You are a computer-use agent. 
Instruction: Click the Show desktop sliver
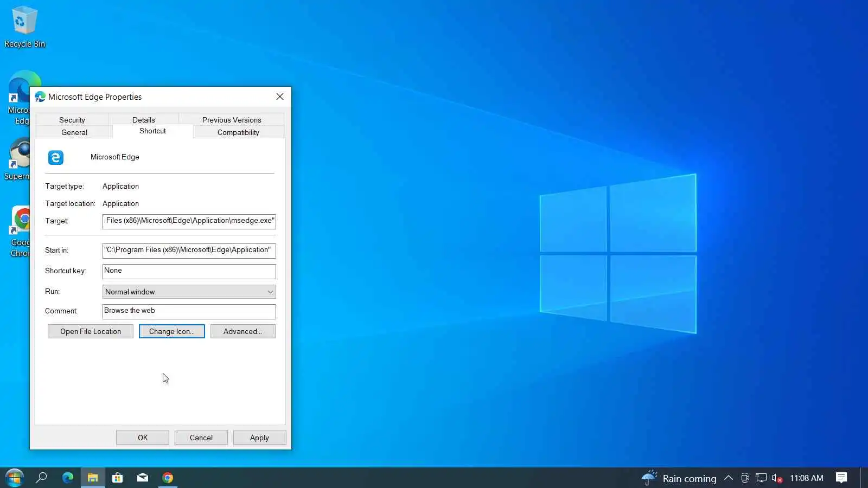[864, 478]
